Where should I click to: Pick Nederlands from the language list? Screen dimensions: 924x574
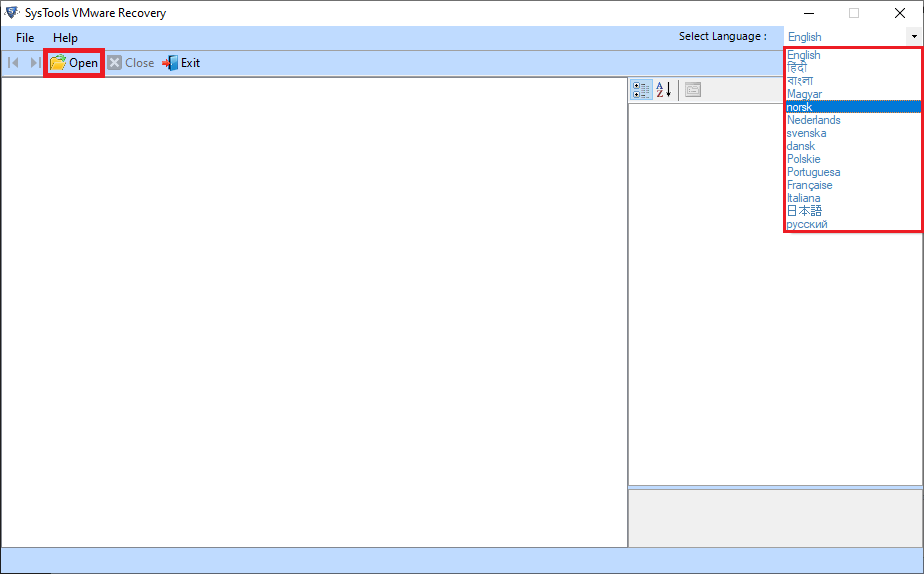(x=853, y=120)
